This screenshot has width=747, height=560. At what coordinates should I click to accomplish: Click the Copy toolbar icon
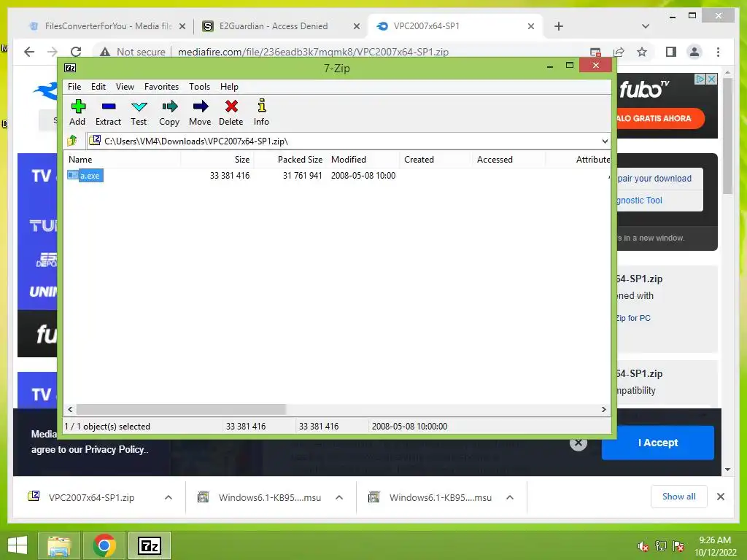tap(169, 112)
